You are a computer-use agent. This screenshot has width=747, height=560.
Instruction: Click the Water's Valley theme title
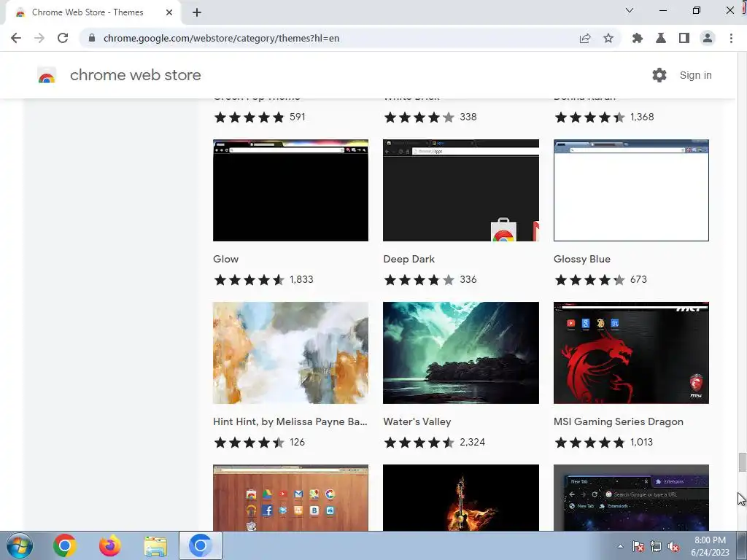click(417, 422)
